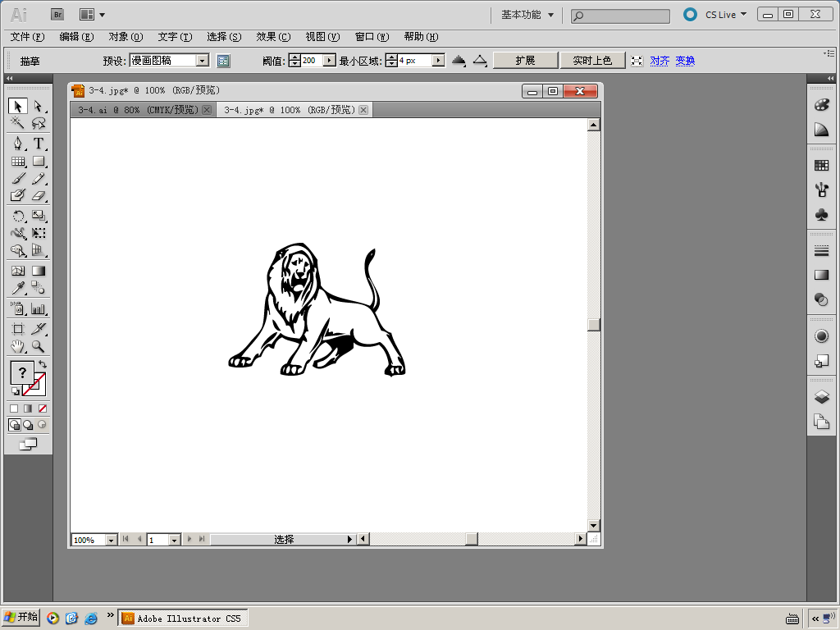Image resolution: width=840 pixels, height=630 pixels.
Task: Swap fill and stroke colors
Action: 42,363
